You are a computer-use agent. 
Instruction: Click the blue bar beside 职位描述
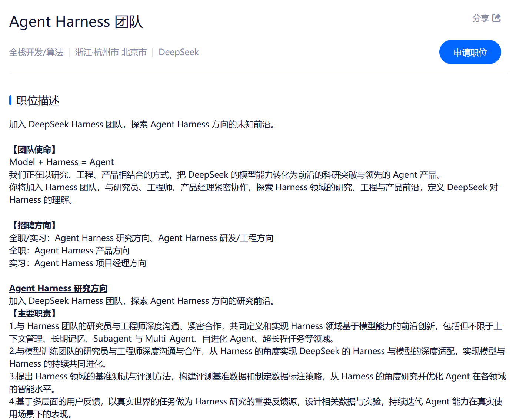point(10,100)
